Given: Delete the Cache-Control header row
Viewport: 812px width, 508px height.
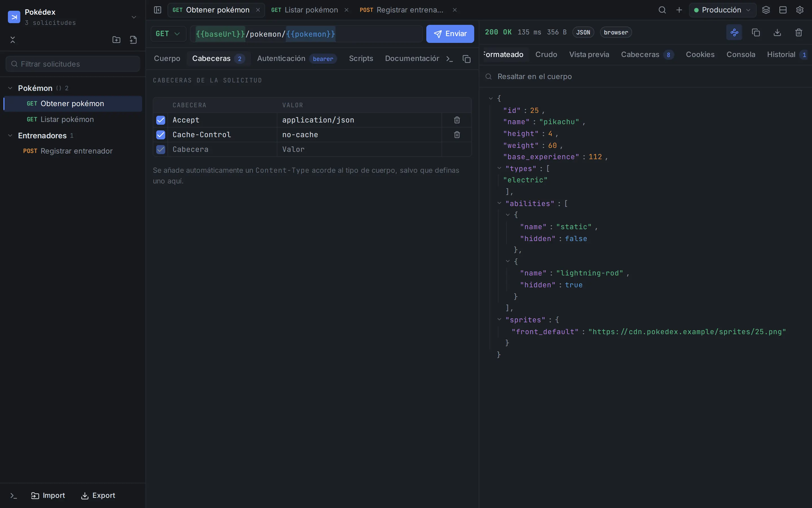Looking at the screenshot, I should (457, 135).
